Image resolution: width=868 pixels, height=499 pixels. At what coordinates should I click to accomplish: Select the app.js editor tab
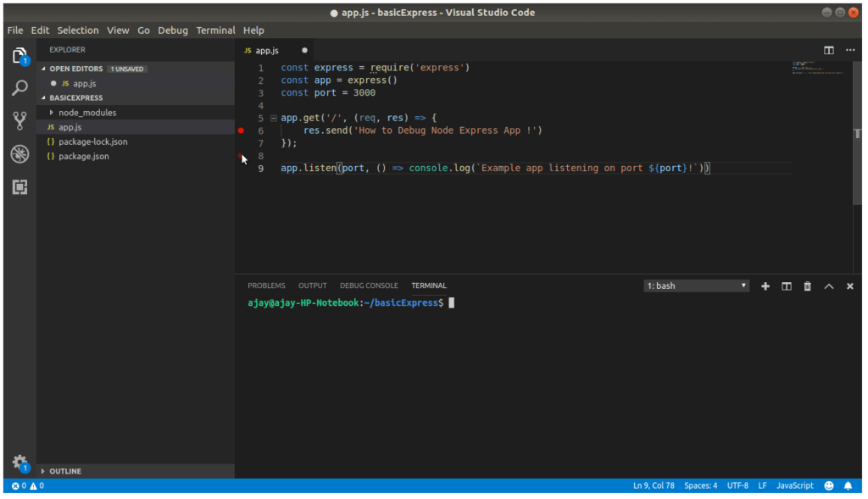(275, 50)
